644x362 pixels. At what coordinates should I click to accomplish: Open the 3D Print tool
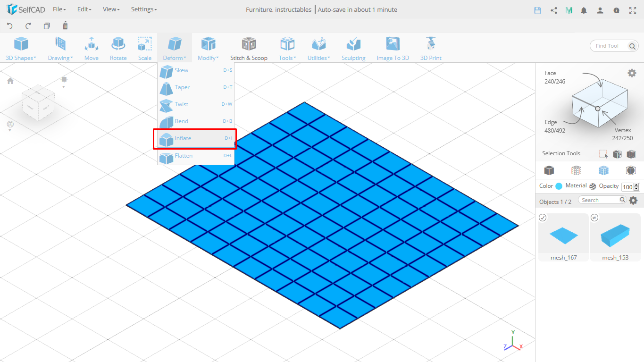tap(431, 49)
